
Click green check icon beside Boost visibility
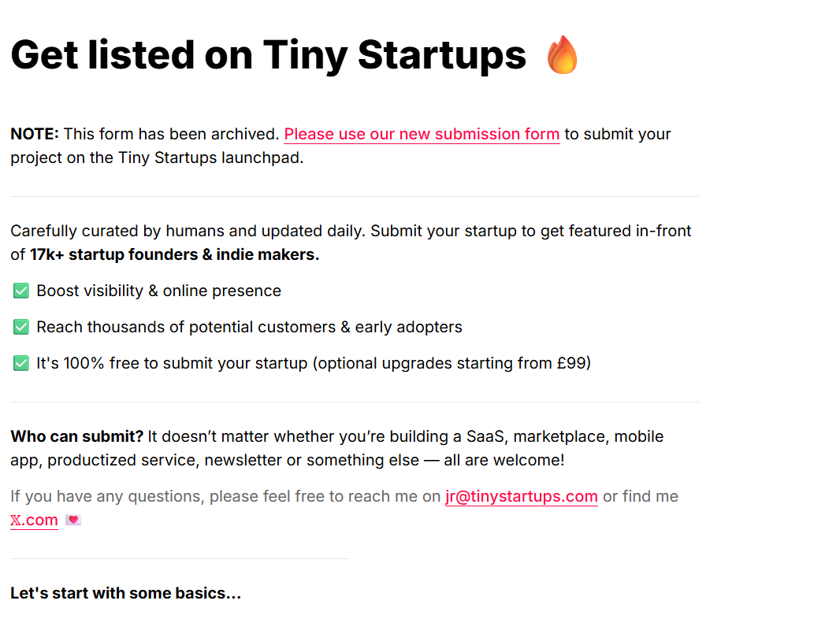click(21, 291)
